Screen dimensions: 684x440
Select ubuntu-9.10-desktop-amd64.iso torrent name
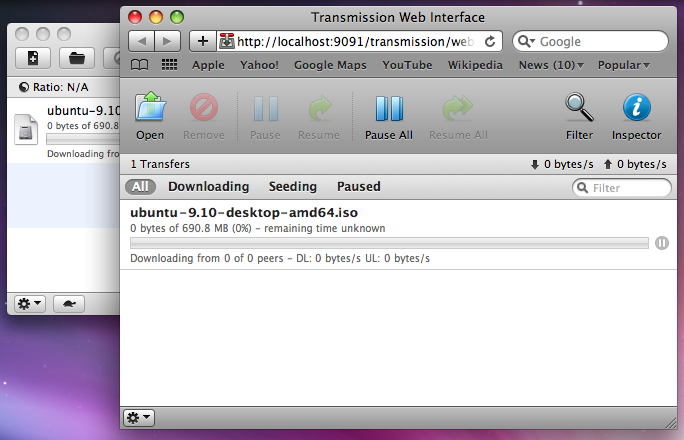click(244, 213)
